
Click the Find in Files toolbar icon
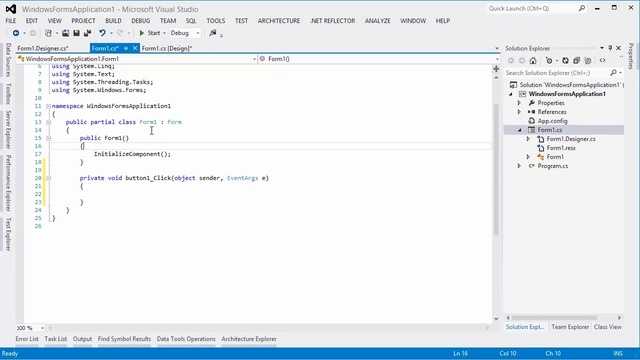click(x=213, y=33)
